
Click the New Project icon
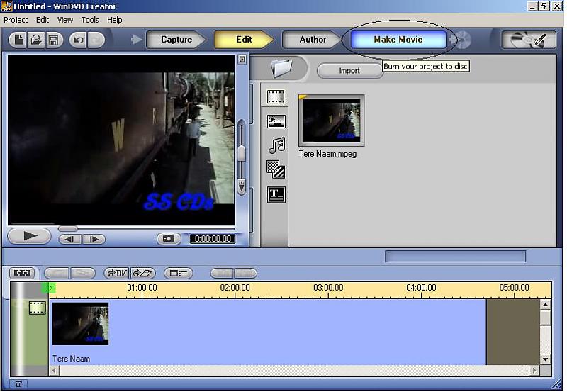click(x=18, y=40)
